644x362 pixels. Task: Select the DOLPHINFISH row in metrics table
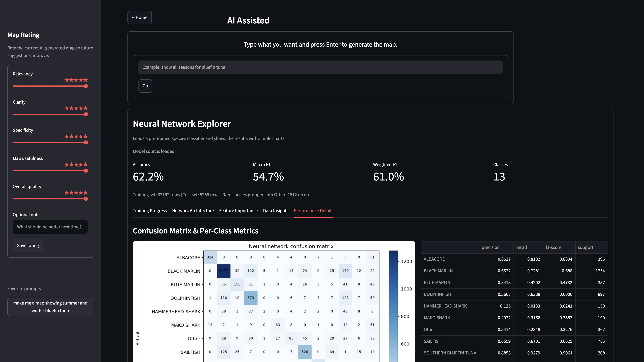point(514,294)
